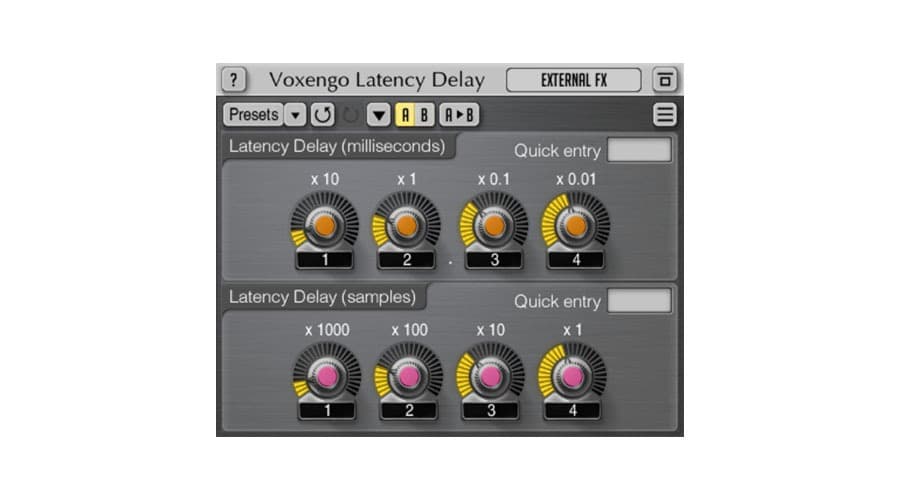The width and height of the screenshot is (900, 500).
Task: Open the window settings icon beside External FX
Action: (x=665, y=80)
